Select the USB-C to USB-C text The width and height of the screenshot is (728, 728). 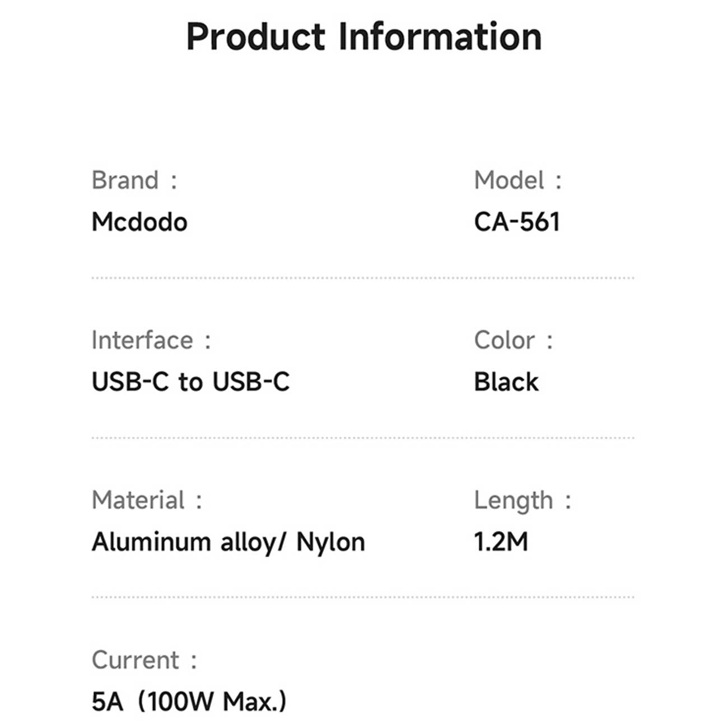point(190,382)
